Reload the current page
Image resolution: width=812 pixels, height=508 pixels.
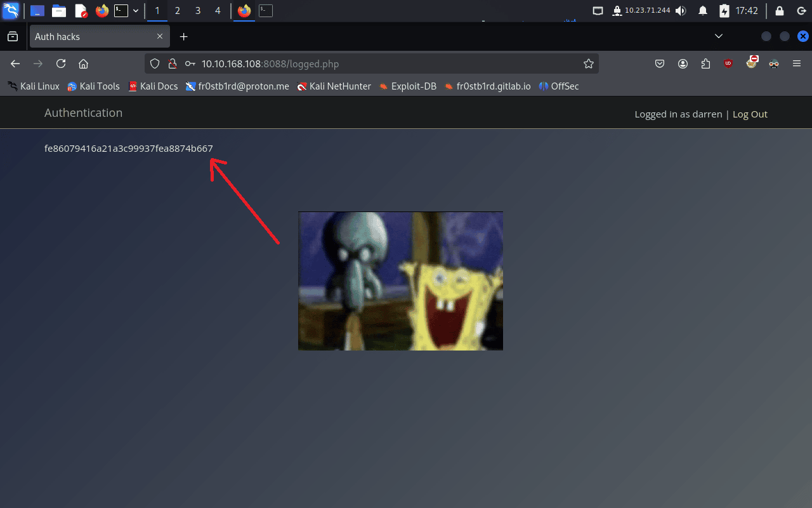(61, 63)
